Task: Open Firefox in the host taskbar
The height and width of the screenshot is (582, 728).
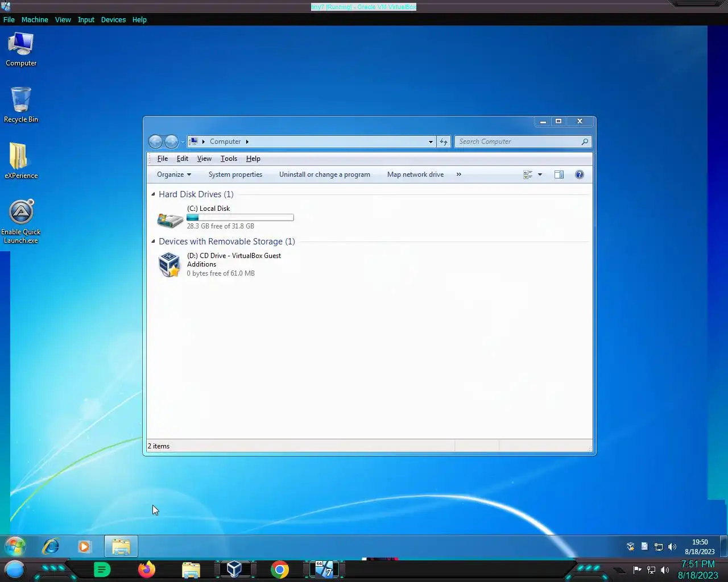Action: (146, 569)
